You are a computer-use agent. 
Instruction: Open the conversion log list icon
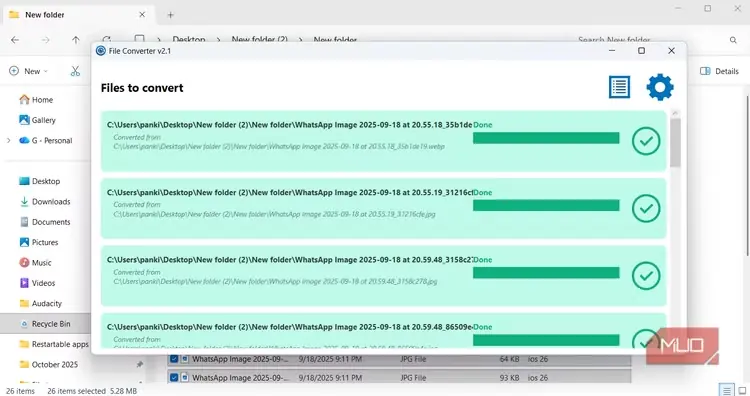click(x=619, y=87)
